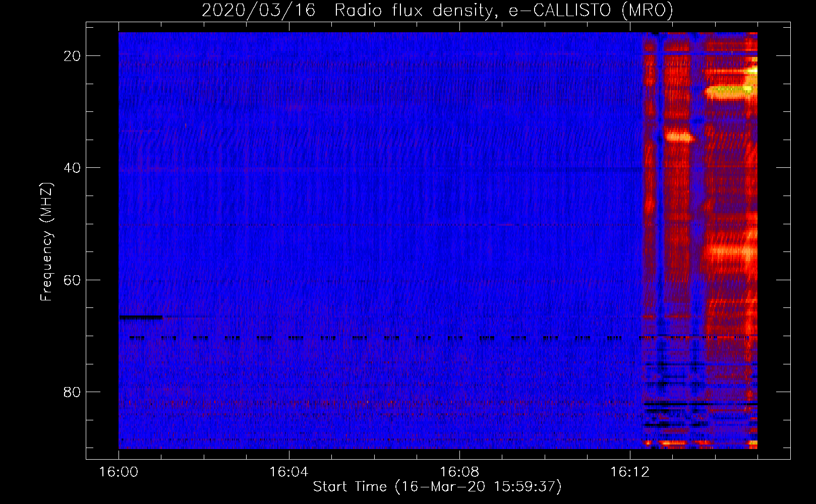The width and height of the screenshot is (816, 504).
Task: Click the '40' frequency tick label
Action: point(72,168)
